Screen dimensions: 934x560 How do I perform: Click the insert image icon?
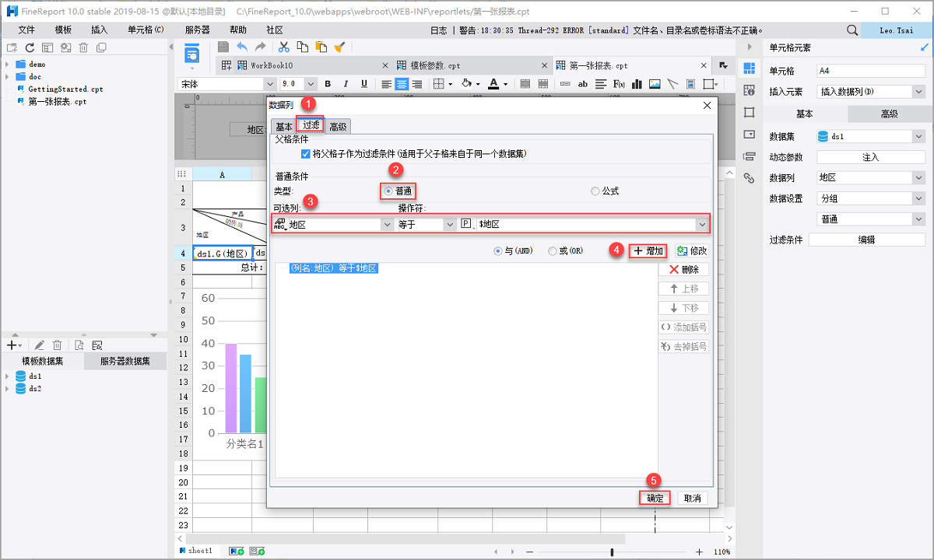(655, 84)
